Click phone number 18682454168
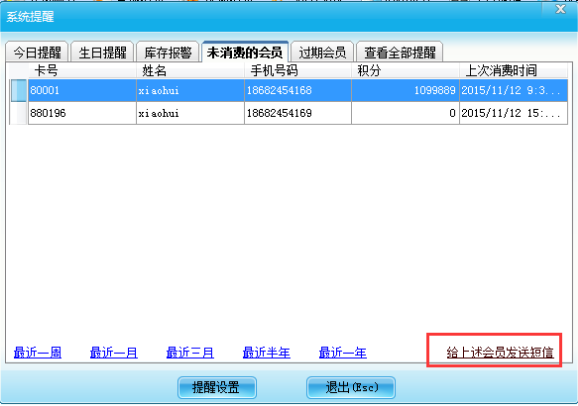Image resolution: width=578 pixels, height=406 pixels. (298, 90)
